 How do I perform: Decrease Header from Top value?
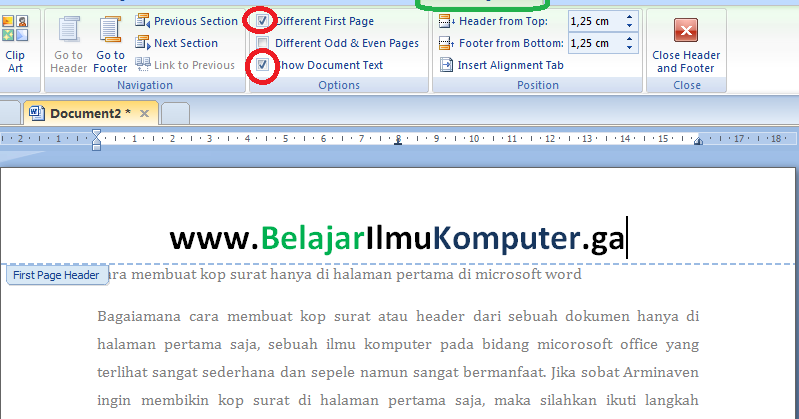click(x=630, y=25)
